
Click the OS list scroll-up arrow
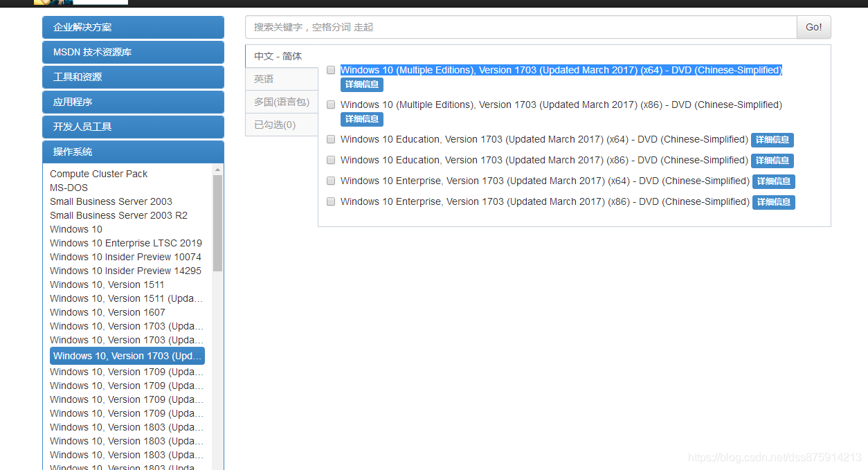217,170
